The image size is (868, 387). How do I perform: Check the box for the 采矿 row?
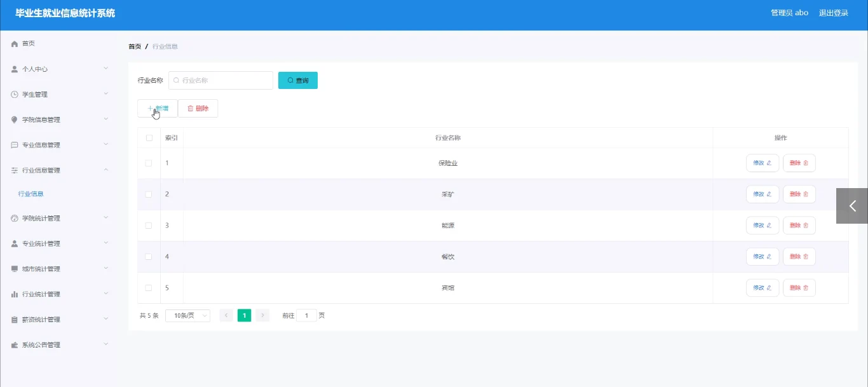click(149, 194)
